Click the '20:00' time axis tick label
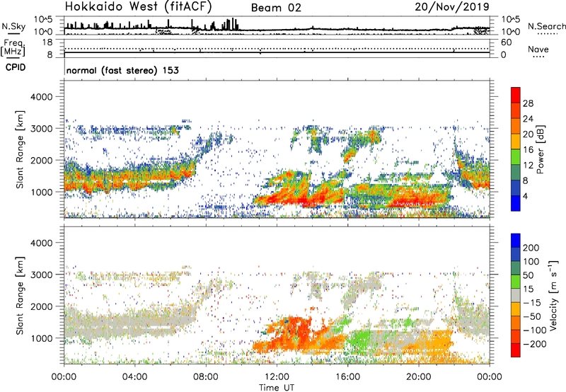Screen dimensions: 566x392 (x=419, y=377)
